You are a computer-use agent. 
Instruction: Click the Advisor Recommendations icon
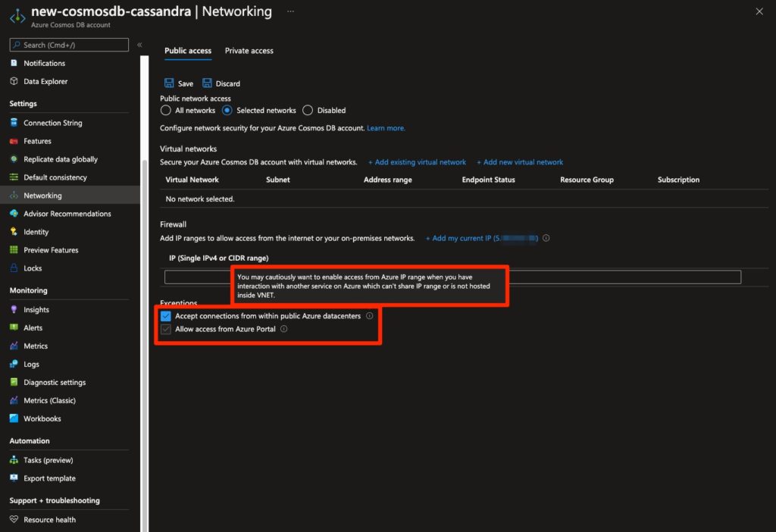click(x=14, y=213)
